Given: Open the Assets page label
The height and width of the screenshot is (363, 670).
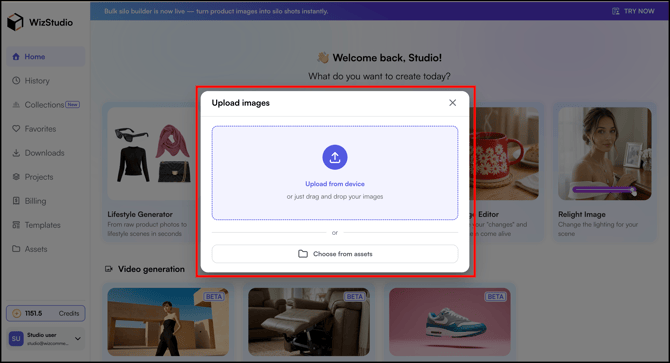Looking at the screenshot, I should click(36, 249).
